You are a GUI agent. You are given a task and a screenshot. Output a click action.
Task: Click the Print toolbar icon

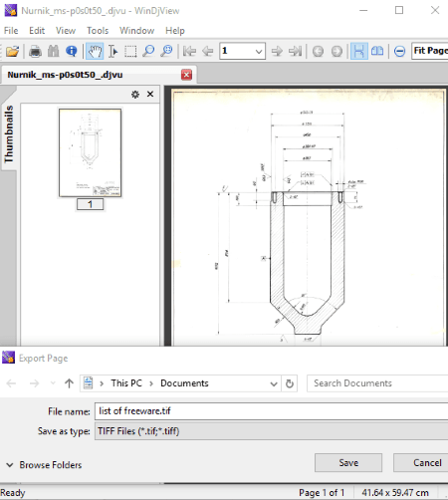[x=35, y=51]
